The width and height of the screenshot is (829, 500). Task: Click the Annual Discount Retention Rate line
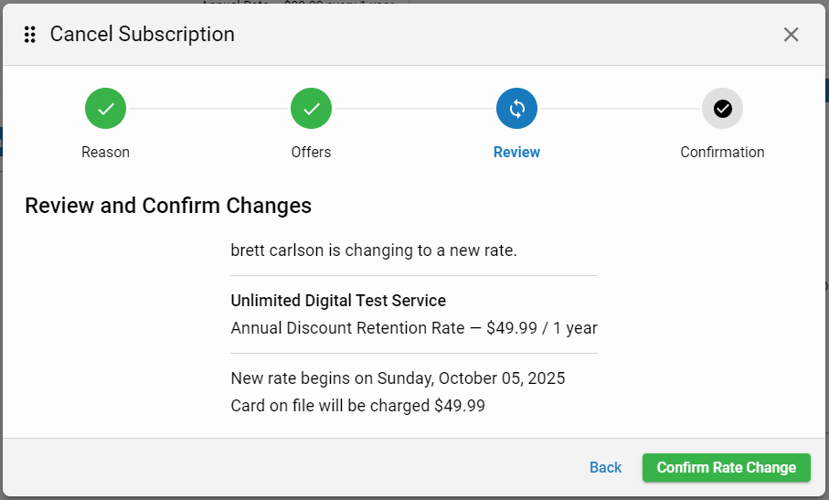414,327
